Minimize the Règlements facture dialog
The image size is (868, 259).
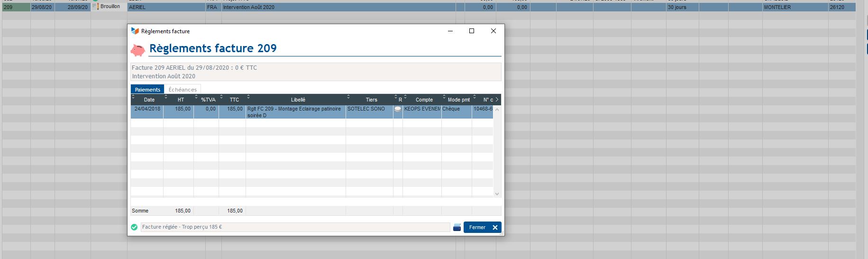click(x=450, y=31)
